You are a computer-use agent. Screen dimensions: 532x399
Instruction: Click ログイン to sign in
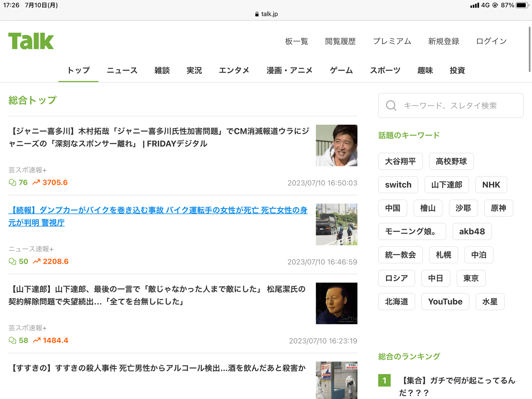coord(491,41)
